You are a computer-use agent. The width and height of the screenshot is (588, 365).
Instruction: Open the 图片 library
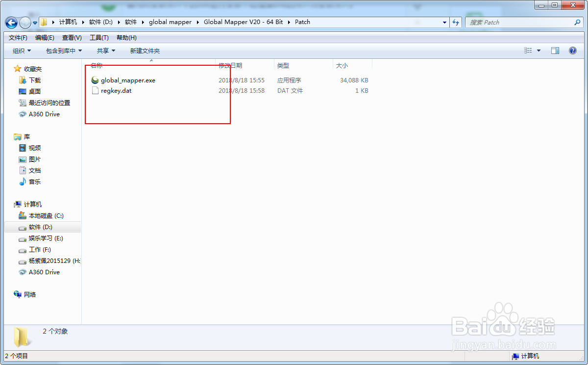coord(35,159)
